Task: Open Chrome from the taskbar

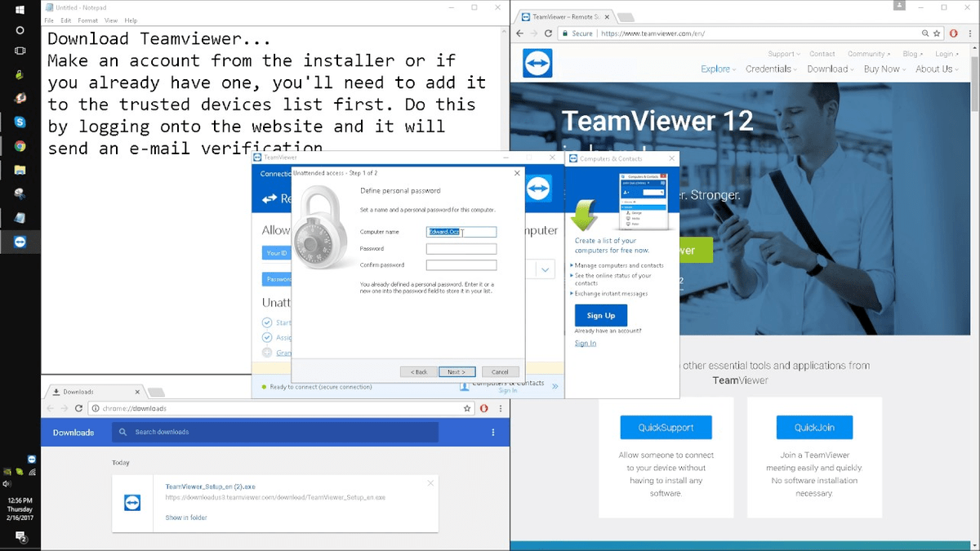Action: coord(20,144)
